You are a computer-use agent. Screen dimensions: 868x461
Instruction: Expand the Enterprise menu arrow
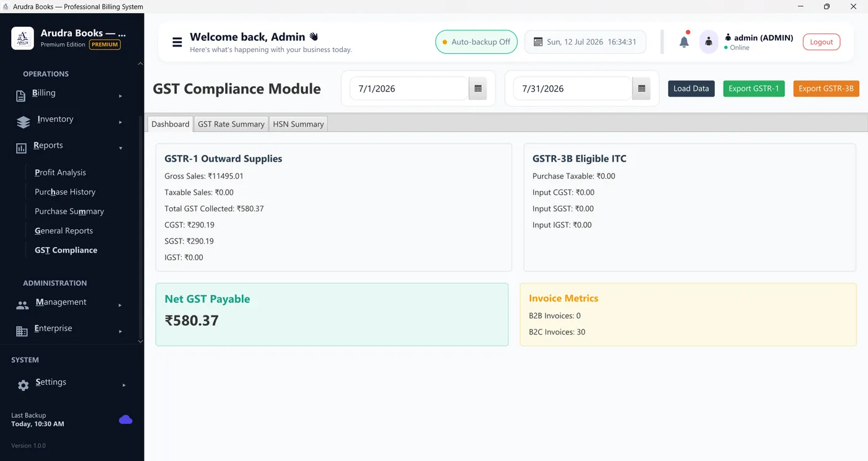(120, 331)
